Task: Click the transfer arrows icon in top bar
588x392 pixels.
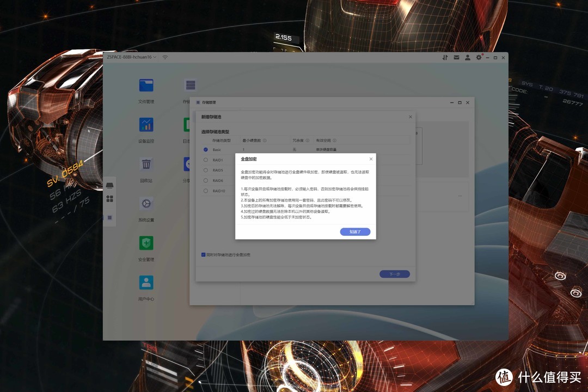Action: pyautogui.click(x=445, y=57)
